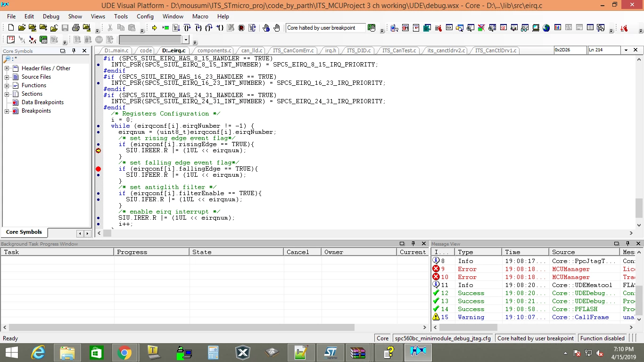This screenshot has width=644, height=362.
Task: Click the Type column header in Message View
Action: tap(479, 252)
